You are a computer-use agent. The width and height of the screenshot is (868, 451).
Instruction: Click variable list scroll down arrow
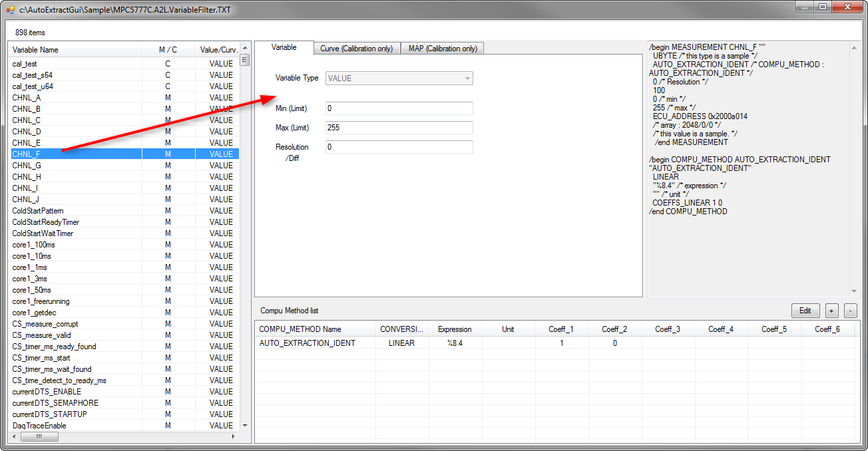click(244, 425)
